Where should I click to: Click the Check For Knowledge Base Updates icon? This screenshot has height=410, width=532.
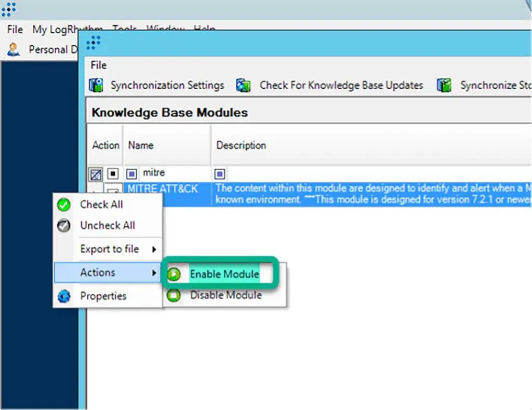point(243,86)
